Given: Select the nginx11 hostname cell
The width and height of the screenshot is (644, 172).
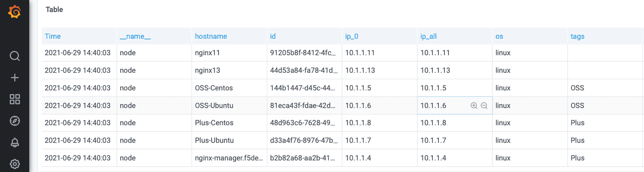Looking at the screenshot, I should coord(207,53).
